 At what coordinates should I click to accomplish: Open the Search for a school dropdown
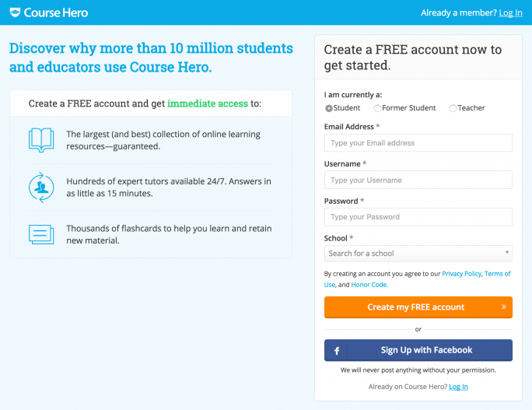418,254
